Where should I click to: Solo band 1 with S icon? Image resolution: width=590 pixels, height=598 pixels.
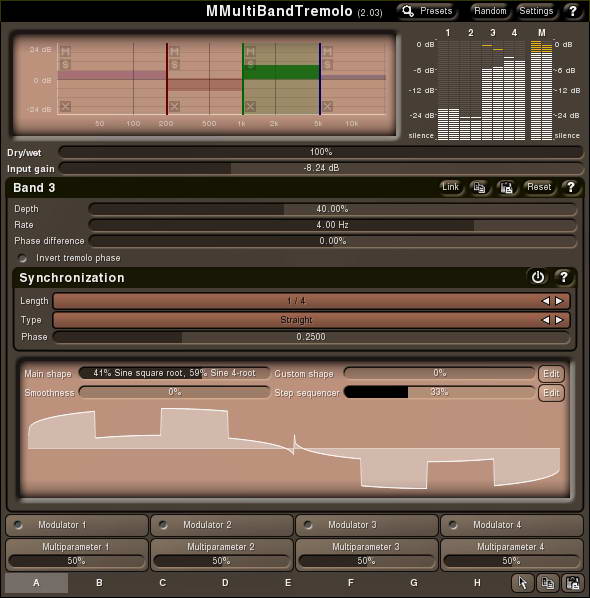[x=65, y=64]
